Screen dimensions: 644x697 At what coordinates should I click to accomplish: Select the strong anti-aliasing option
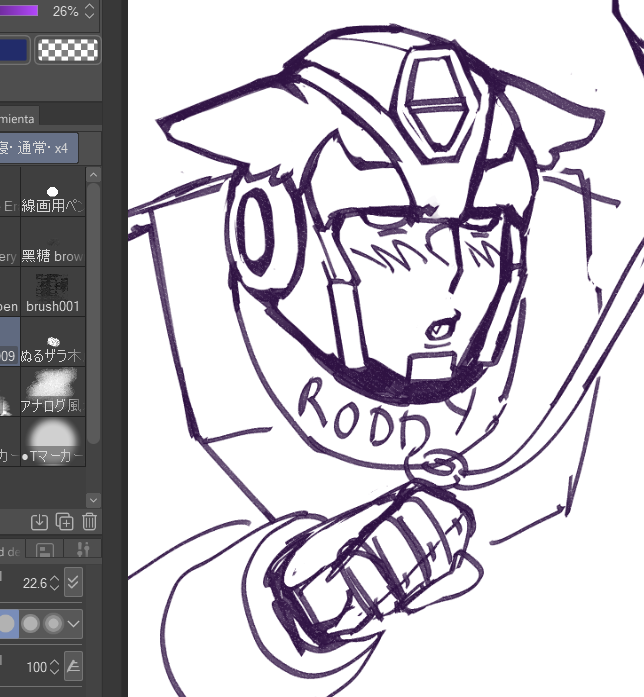coord(53,624)
